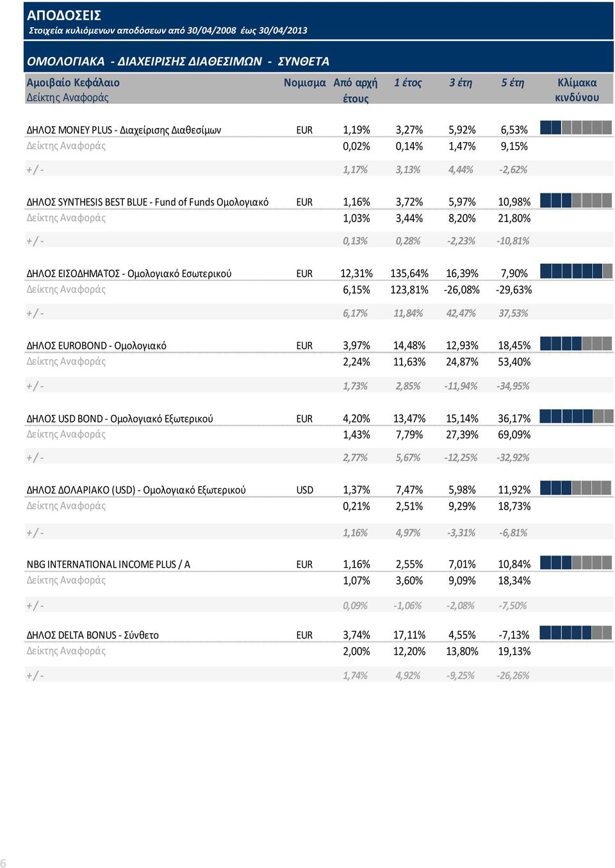Select the NBG INTERNATIONAL INCOME PLUS / A fund
Image resolution: width=615 pixels, height=868 pixels.
(x=108, y=565)
